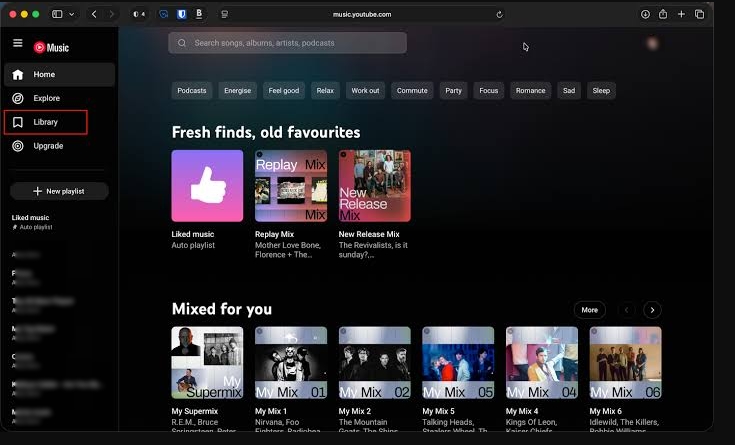Toggle the Safari sidebar button

pyautogui.click(x=57, y=14)
